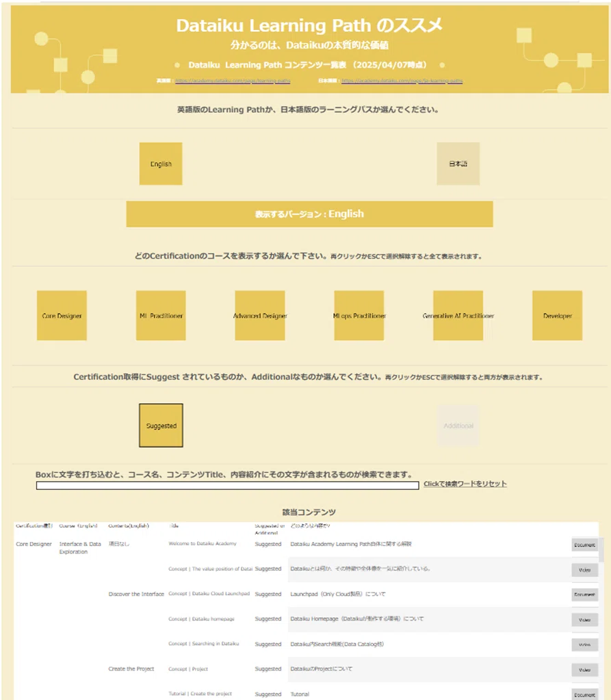Open Video for Searching in Dataiku row
This screenshot has height=700, width=611.
[585, 645]
